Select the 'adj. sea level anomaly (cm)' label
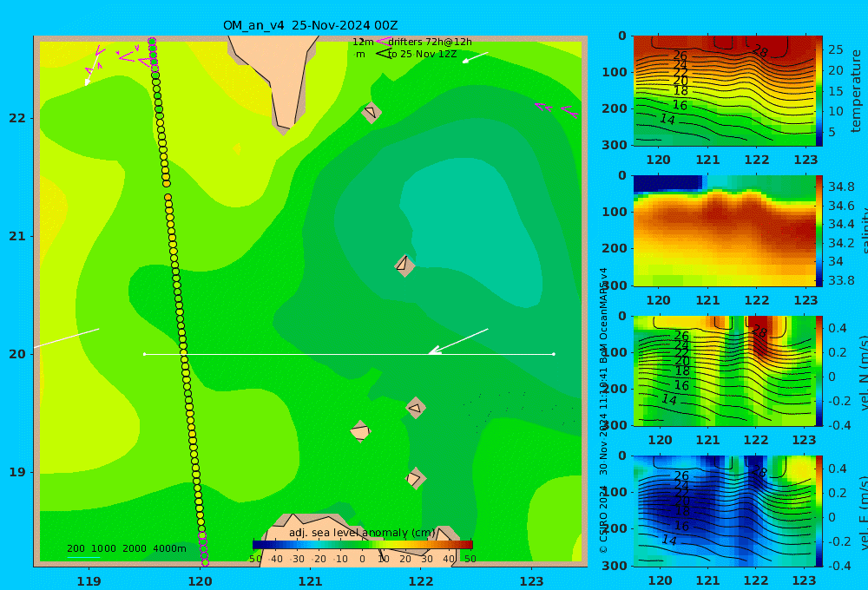The image size is (868, 590). pyautogui.click(x=362, y=533)
